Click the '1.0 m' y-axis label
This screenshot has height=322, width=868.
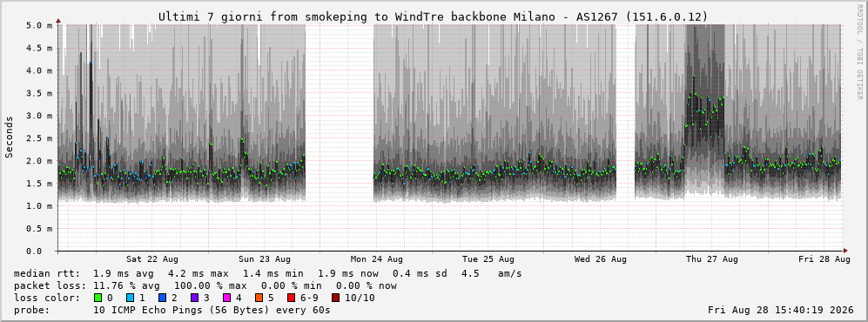39,205
